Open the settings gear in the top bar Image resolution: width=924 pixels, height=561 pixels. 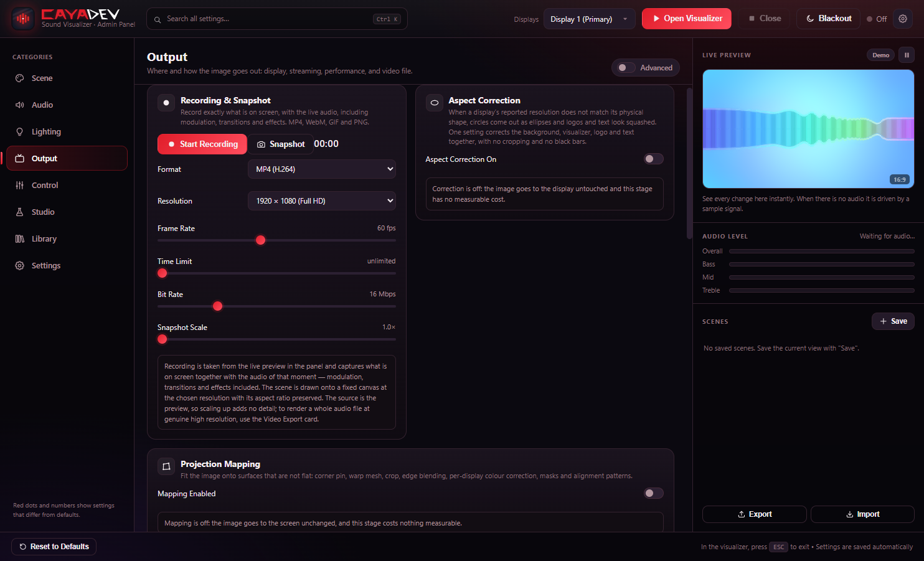[x=903, y=19]
